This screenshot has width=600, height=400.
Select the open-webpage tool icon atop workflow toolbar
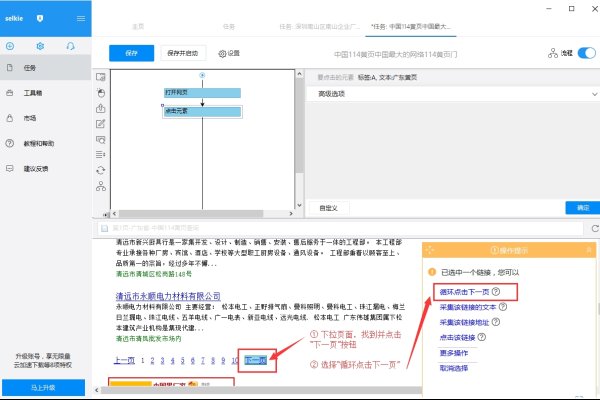(101, 77)
